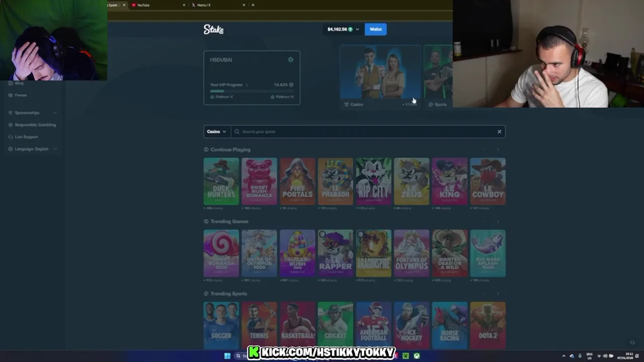Click the Platinum VI star icon
This screenshot has width=644, height=362.
click(273, 97)
